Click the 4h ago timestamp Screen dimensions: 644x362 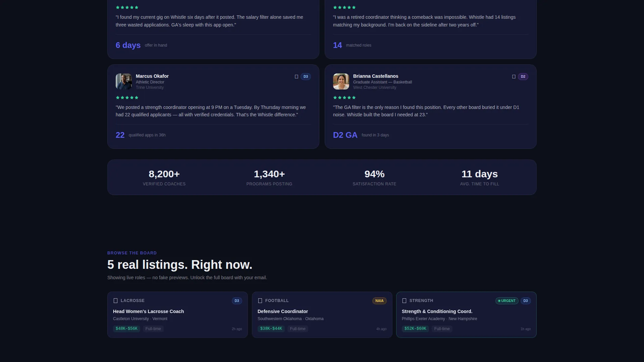click(381, 329)
